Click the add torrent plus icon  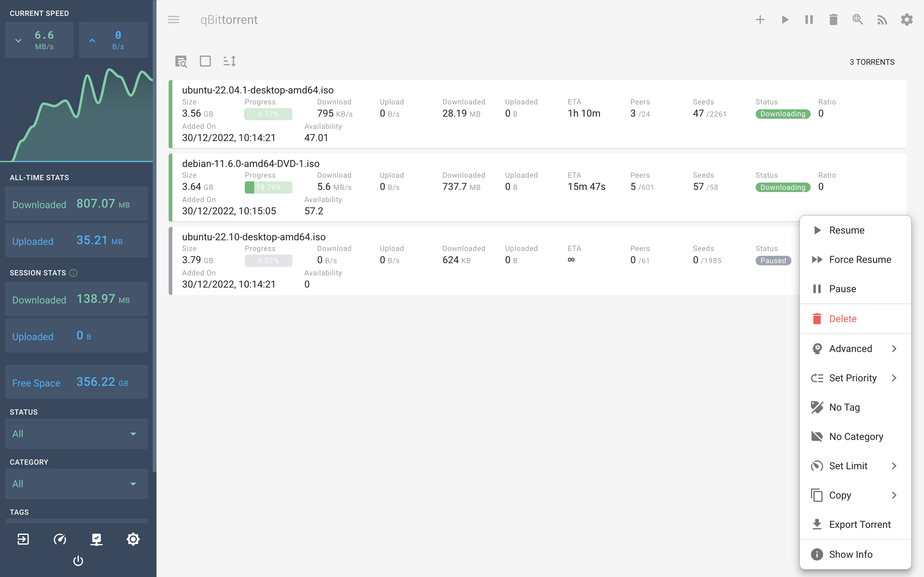pyautogui.click(x=760, y=20)
